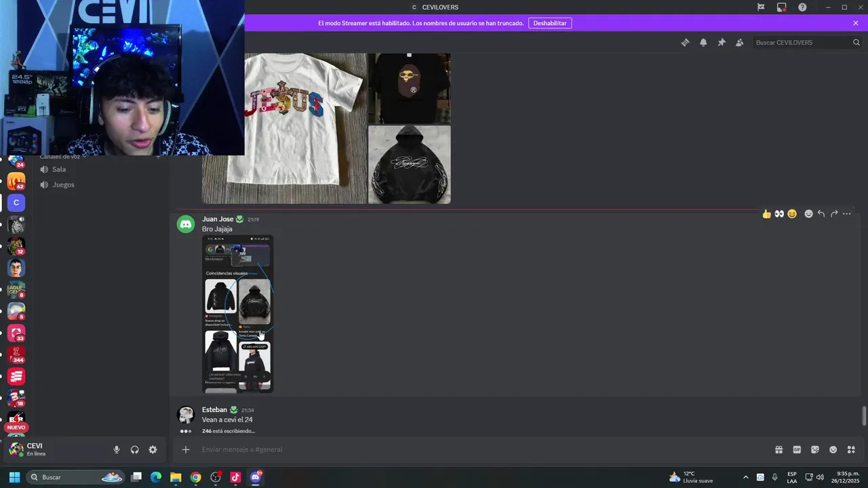Click the taskbar Buscar search box
868x488 pixels.
click(76, 477)
